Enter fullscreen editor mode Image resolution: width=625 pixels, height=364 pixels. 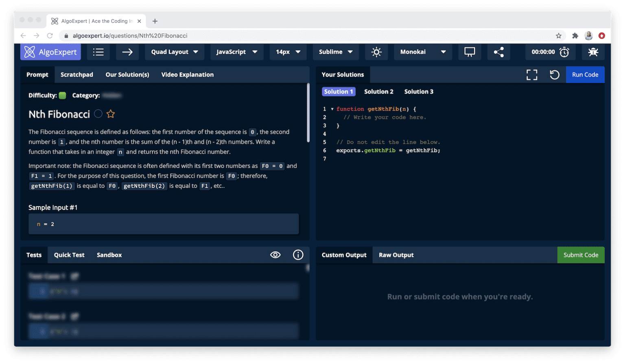pos(531,75)
